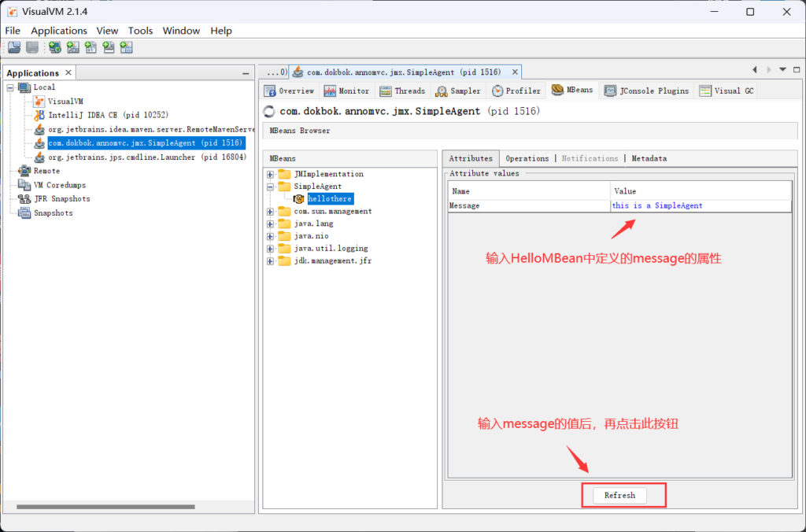The height and width of the screenshot is (532, 806).
Task: Click the Add Application Snapshot toolbar icon
Action: click(126, 48)
